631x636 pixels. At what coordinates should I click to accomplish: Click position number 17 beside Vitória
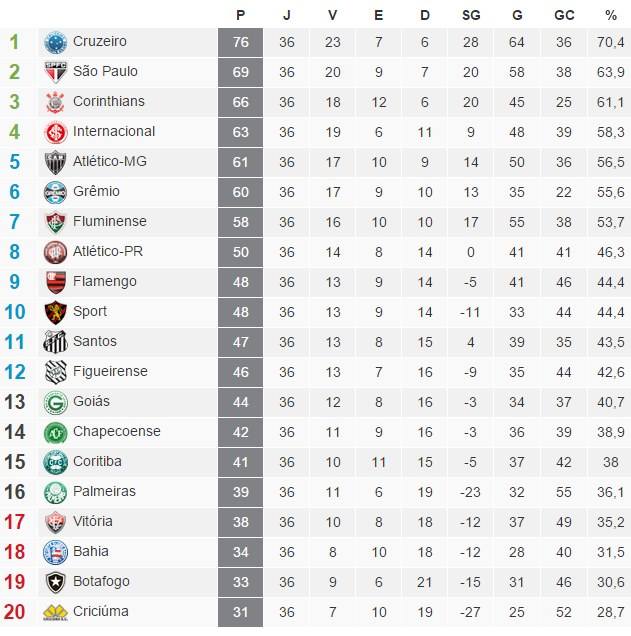pos(15,522)
